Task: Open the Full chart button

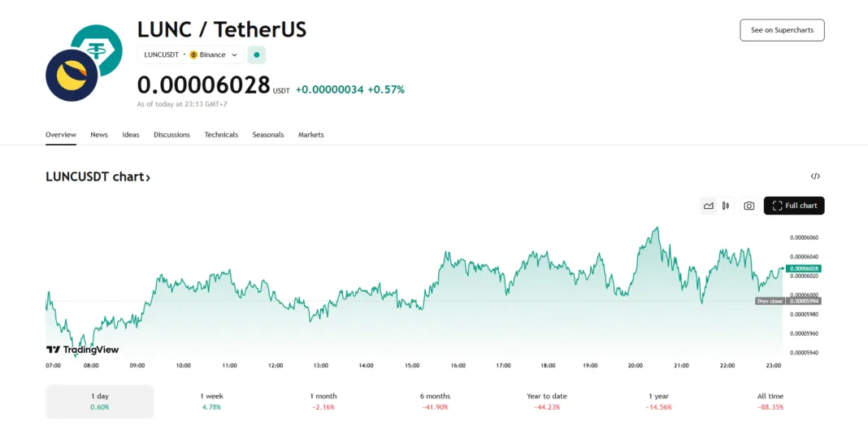Action: 794,206
